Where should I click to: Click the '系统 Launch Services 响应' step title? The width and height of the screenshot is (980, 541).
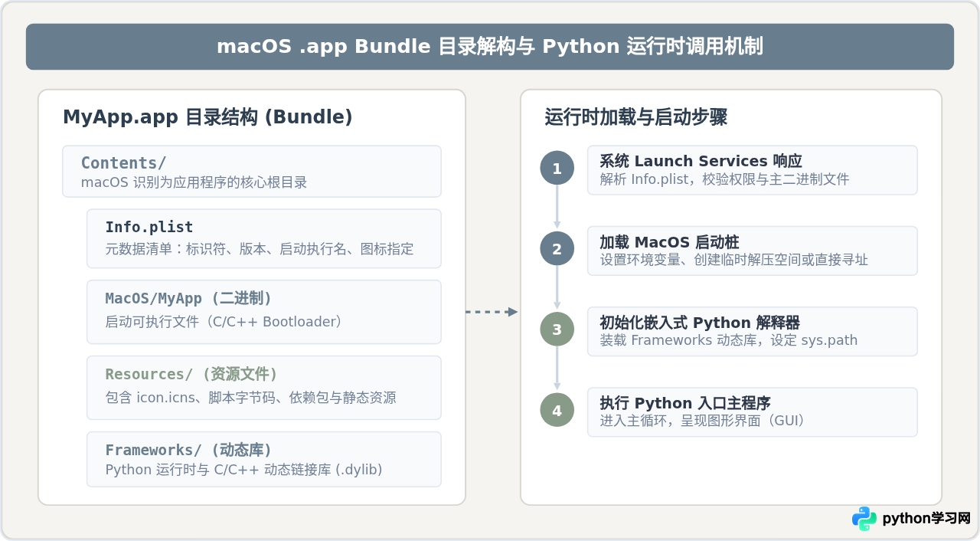pos(701,161)
